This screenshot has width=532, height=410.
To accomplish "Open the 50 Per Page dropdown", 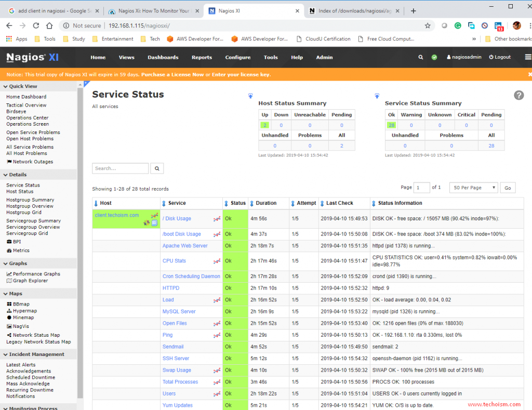I will (x=473, y=188).
